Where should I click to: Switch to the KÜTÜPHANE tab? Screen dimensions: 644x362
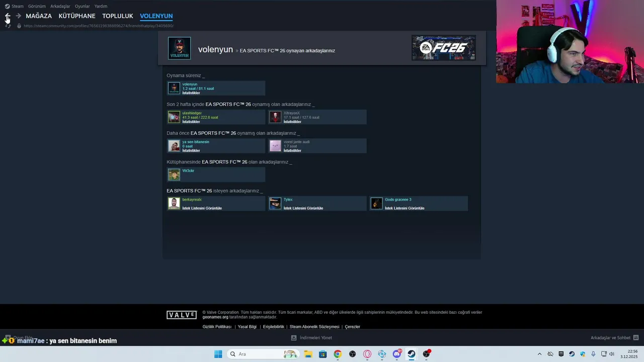click(x=77, y=16)
